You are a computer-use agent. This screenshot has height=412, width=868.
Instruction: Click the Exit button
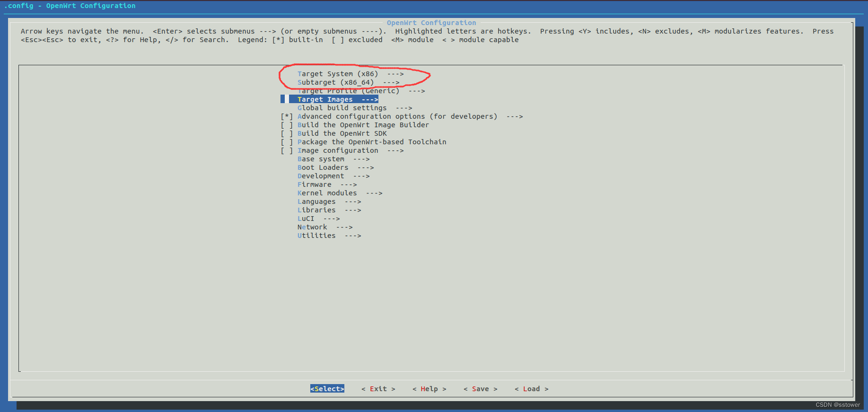378,389
